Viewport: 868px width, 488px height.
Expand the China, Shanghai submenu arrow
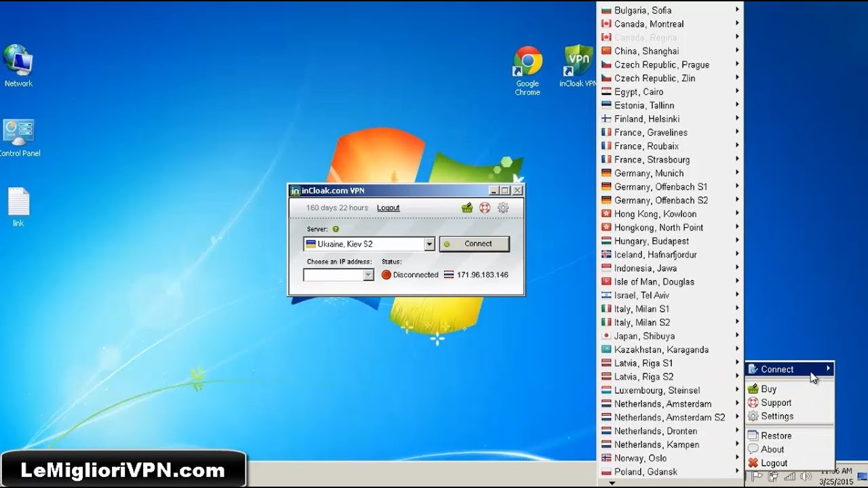click(737, 51)
